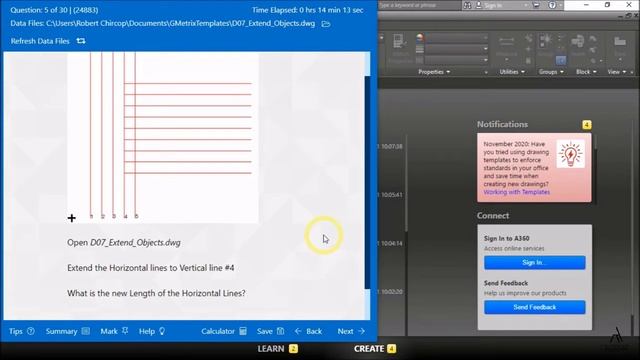
Task: Click the lightbulb notification thumbnail
Action: (571, 154)
